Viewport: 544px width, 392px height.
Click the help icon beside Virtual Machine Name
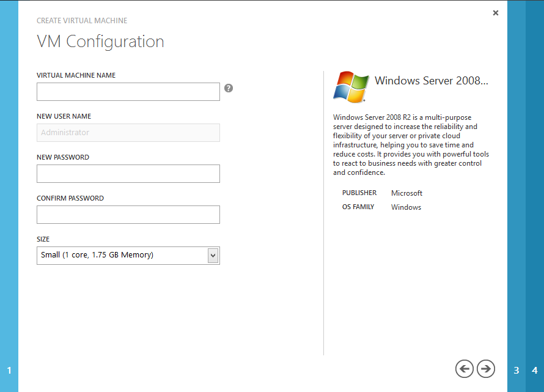click(x=228, y=88)
